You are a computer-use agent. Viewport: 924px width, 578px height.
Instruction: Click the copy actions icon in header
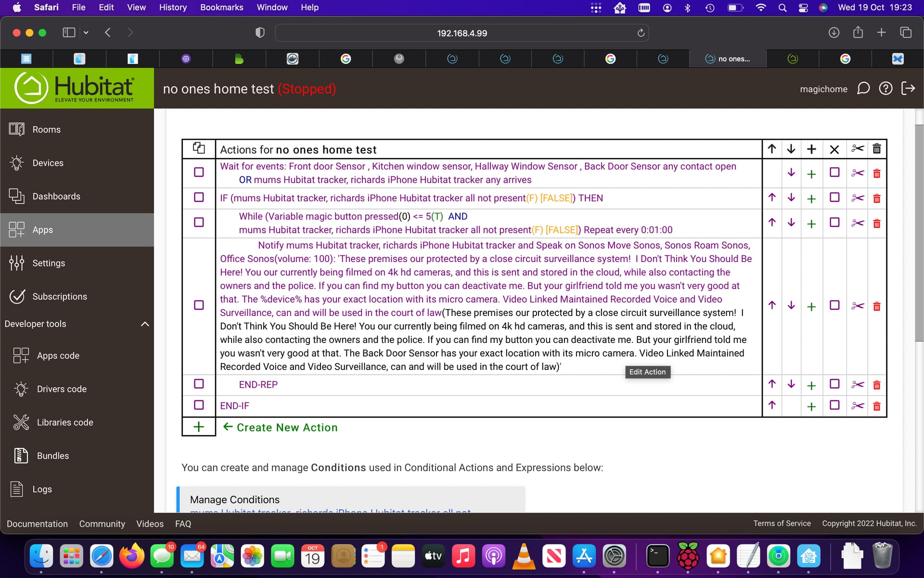[199, 148]
